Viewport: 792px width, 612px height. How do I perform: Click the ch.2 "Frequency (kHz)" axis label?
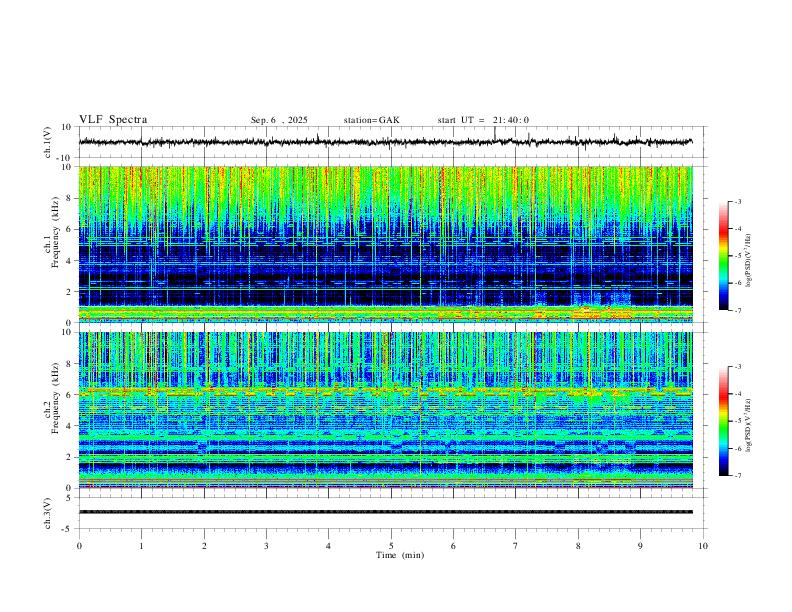[x=56, y=398]
